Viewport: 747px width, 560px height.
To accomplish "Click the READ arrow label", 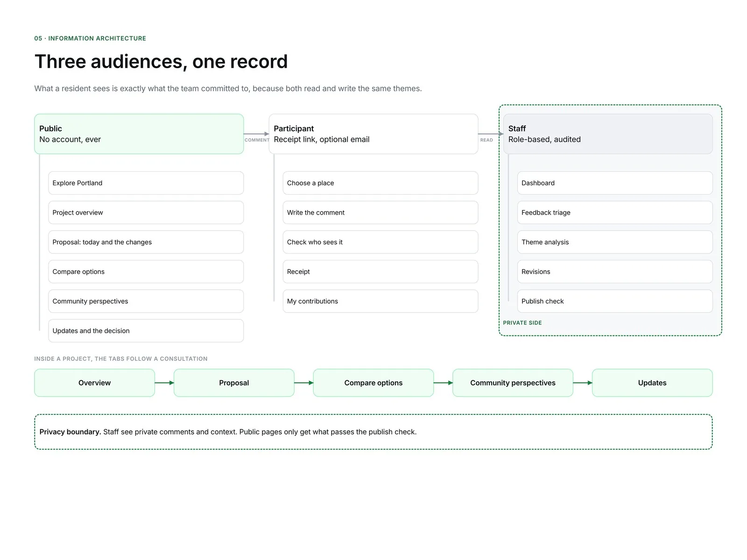I will pos(486,140).
